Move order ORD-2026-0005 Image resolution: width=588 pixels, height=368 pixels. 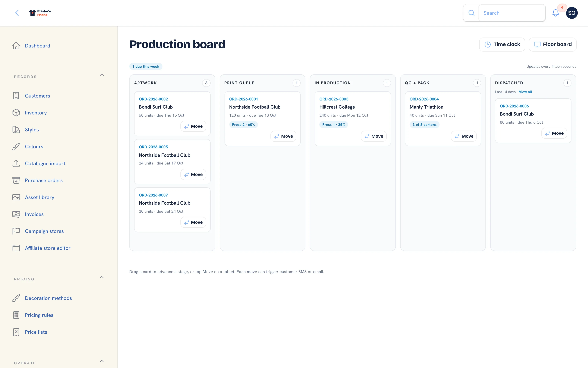pos(193,174)
